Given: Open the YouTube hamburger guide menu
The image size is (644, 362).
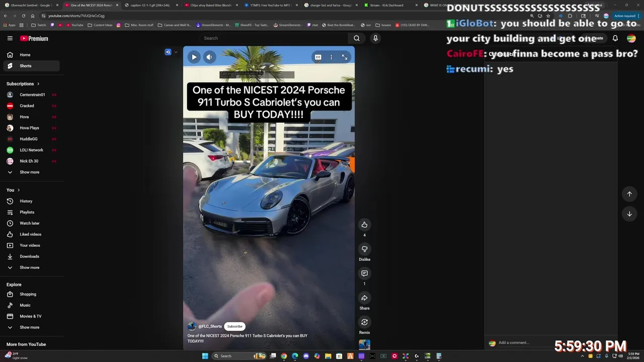Looking at the screenshot, I should [x=10, y=38].
